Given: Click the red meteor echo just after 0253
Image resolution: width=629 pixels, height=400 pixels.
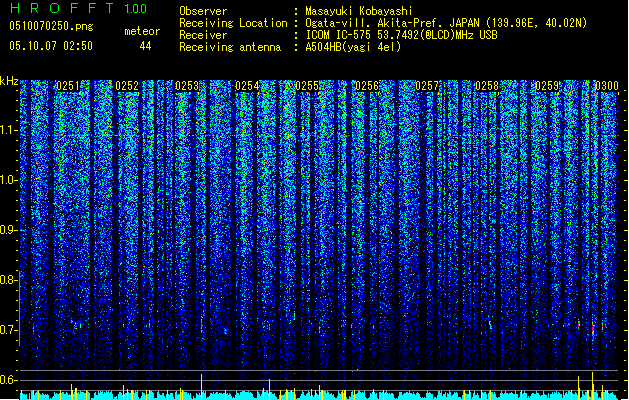Looking at the screenshot, I should (201, 324).
